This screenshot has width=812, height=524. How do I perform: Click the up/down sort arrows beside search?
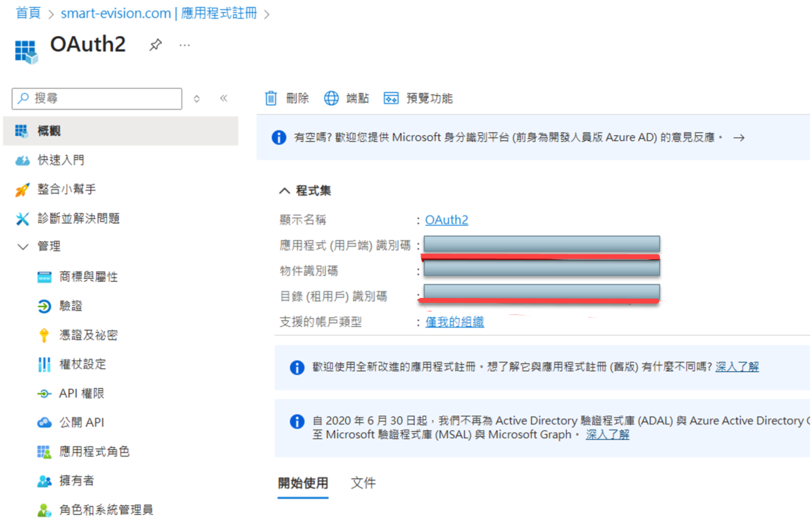196,99
